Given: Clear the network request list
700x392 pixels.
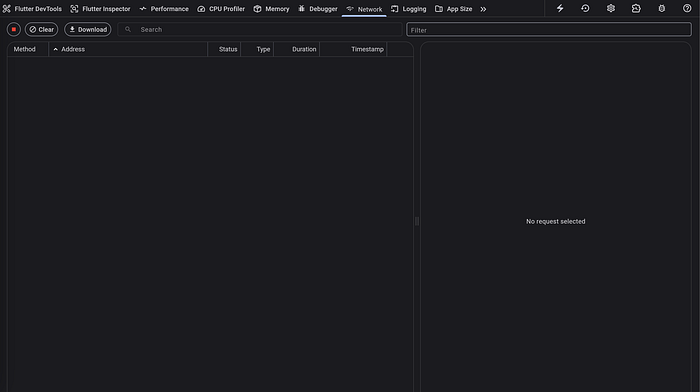Looking at the screenshot, I should pyautogui.click(x=42, y=29).
